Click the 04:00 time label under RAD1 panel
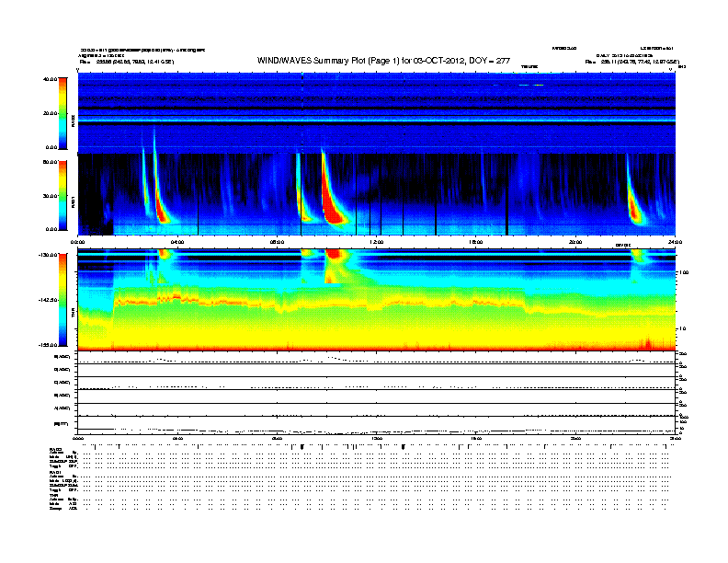Image resolution: width=728 pixels, height=563 pixels. point(177,242)
